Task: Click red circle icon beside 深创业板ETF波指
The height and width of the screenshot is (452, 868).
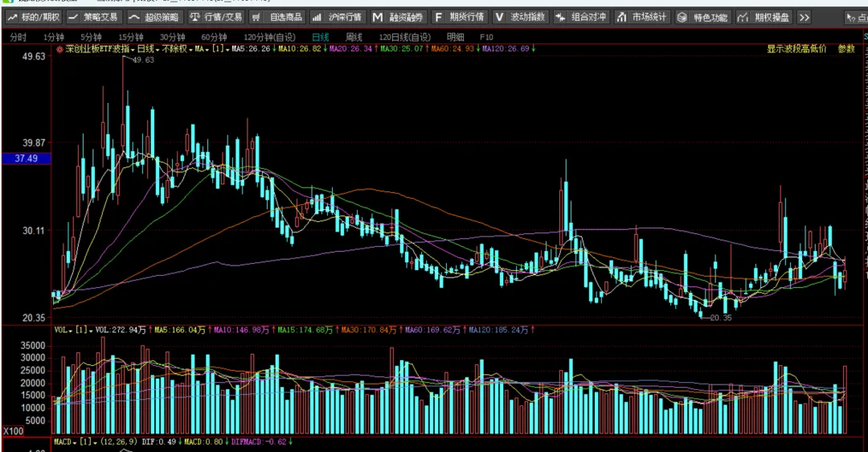Action: click(x=59, y=49)
